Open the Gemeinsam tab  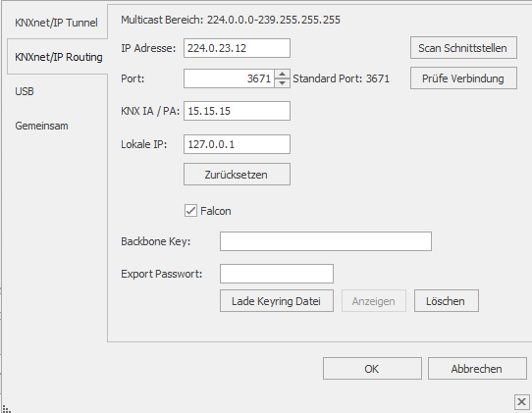41,126
